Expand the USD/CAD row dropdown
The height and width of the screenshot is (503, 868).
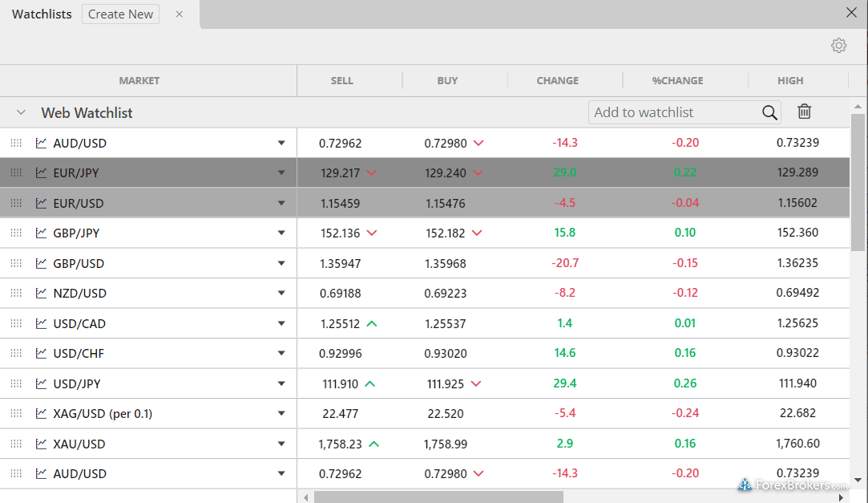tap(281, 323)
